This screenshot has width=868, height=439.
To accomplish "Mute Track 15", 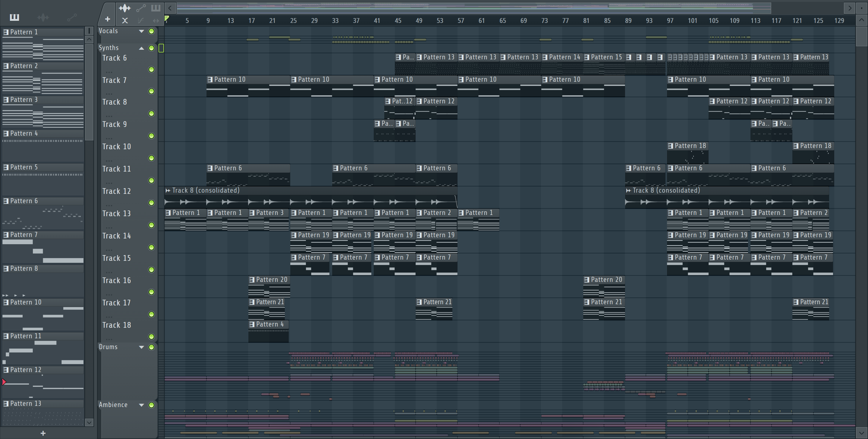I will [x=152, y=270].
